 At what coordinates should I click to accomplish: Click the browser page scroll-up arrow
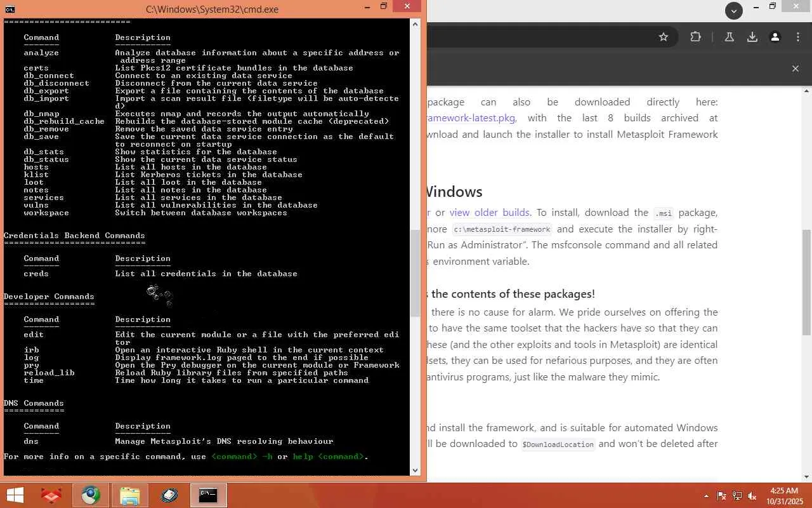tap(807, 92)
